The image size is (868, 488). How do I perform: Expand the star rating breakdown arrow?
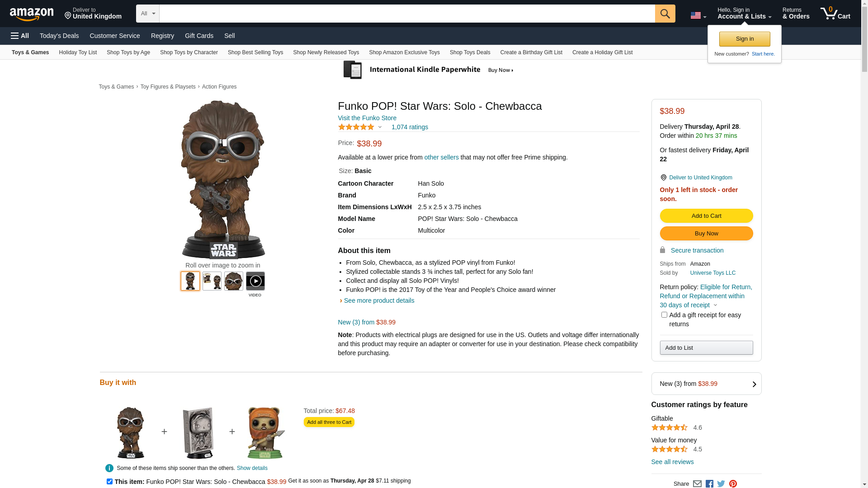click(x=380, y=127)
